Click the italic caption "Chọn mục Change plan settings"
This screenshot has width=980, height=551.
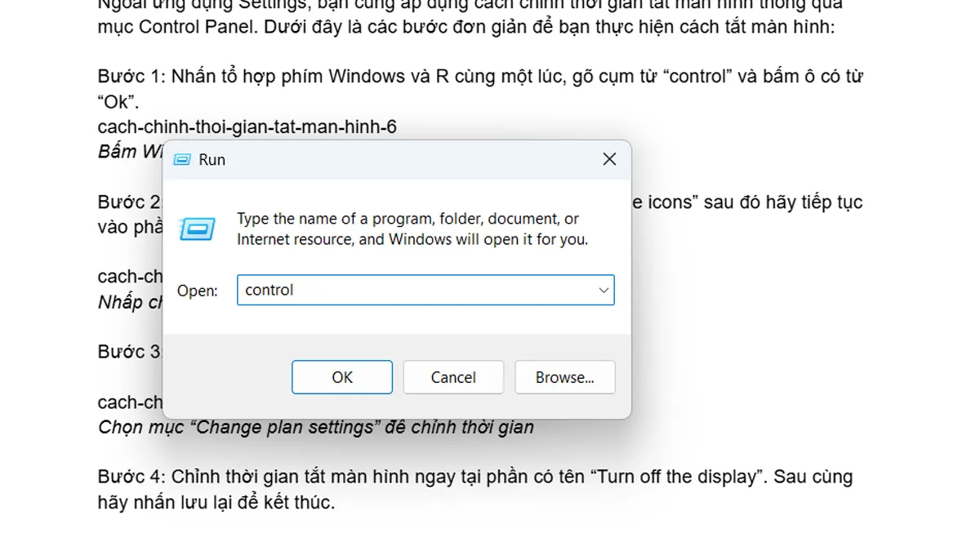[315, 426]
